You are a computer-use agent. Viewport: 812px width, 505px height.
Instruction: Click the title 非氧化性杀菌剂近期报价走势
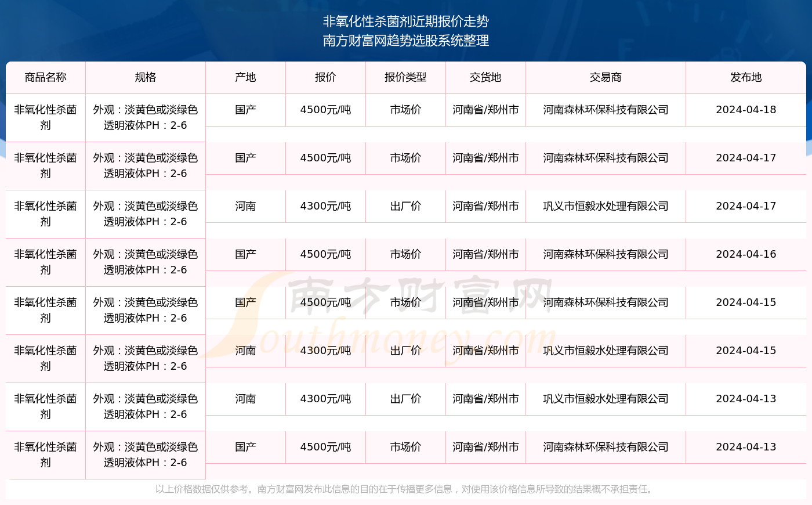[406, 21]
